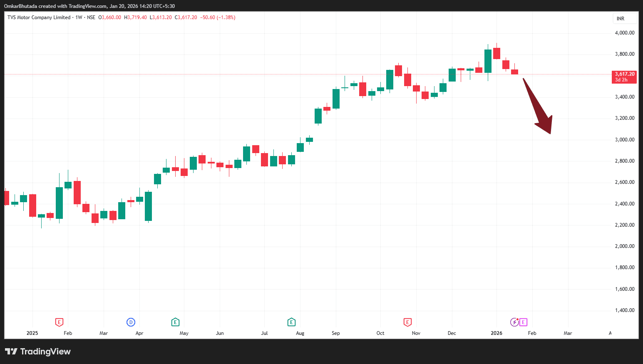Click the green earnings E marker near Aug
The height and width of the screenshot is (364, 643).
(x=291, y=322)
